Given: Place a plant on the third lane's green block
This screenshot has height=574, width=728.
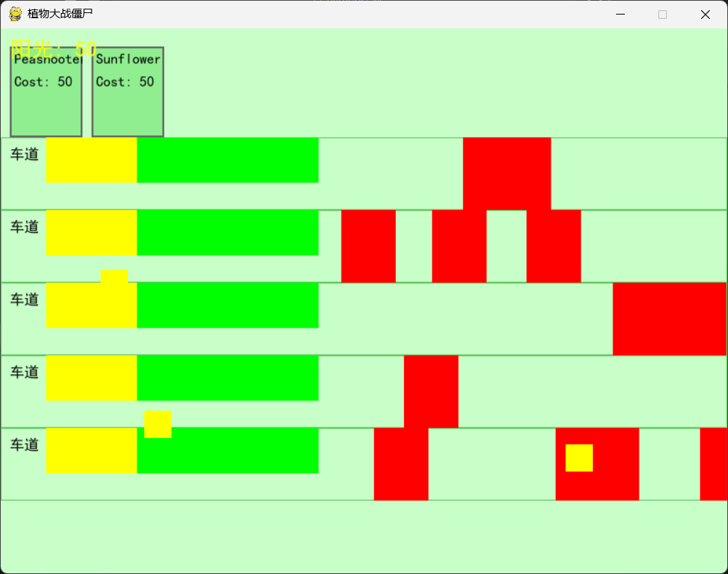Looking at the screenshot, I should click(x=228, y=306).
